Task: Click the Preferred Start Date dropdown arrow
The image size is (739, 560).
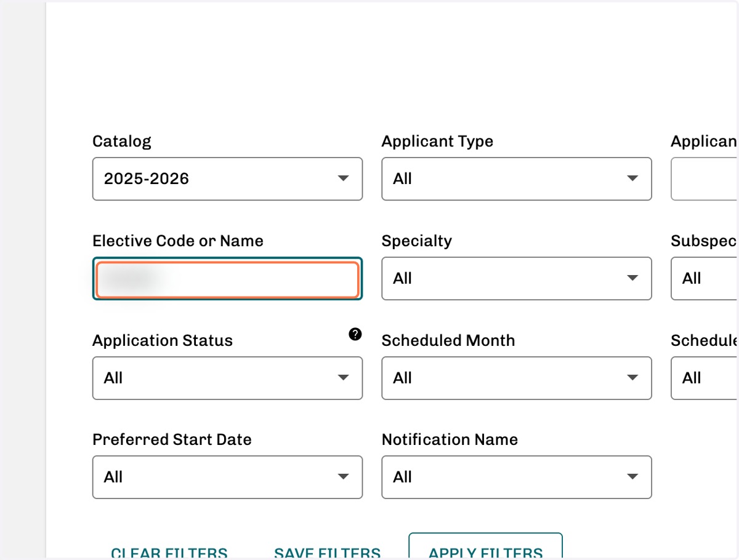Action: pyautogui.click(x=344, y=477)
